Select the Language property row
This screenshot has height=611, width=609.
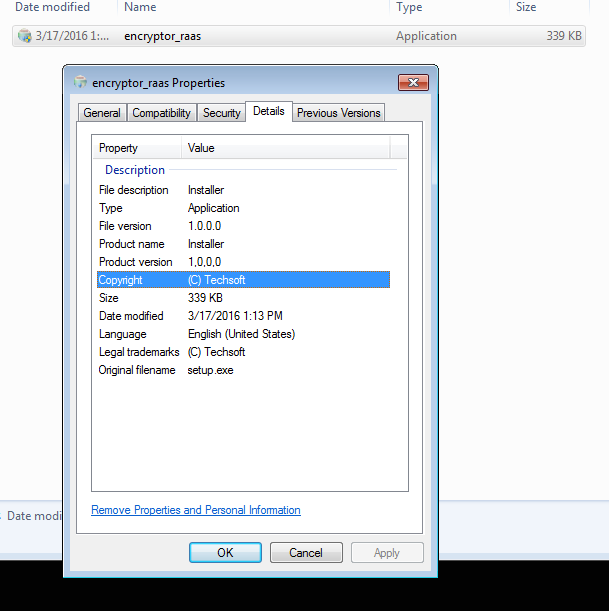click(x=244, y=334)
